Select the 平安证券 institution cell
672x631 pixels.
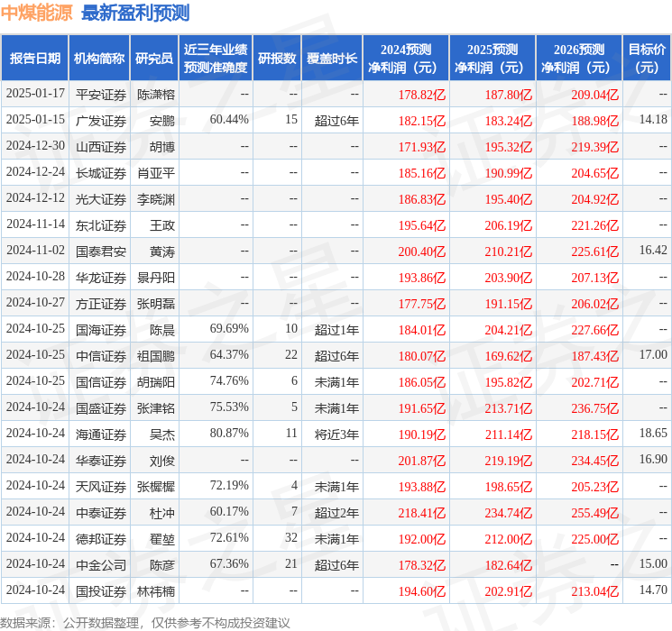pyautogui.click(x=101, y=95)
